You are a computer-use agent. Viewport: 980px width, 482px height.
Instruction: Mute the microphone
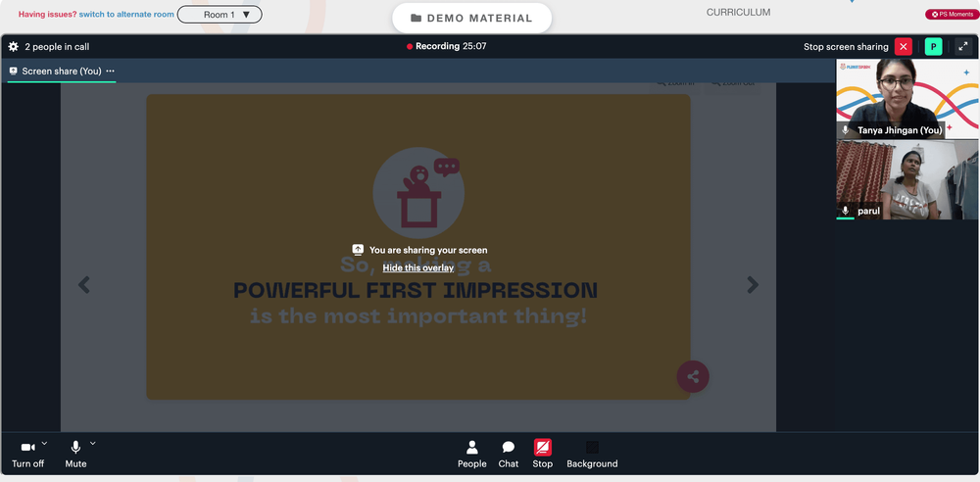coord(75,455)
